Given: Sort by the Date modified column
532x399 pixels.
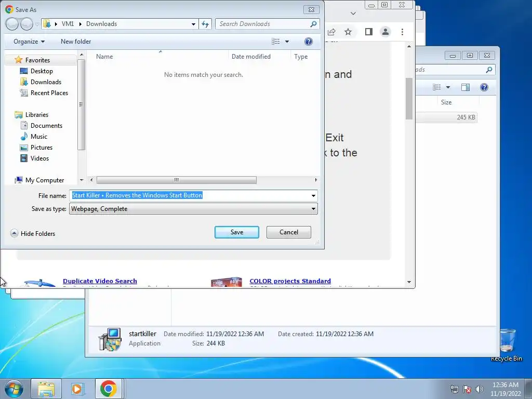Looking at the screenshot, I should point(251,57).
